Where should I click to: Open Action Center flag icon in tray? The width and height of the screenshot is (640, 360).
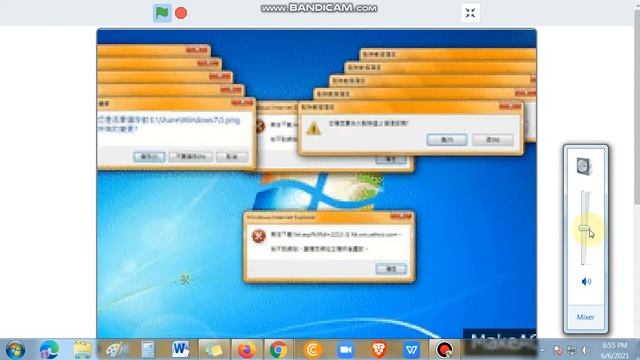558,350
